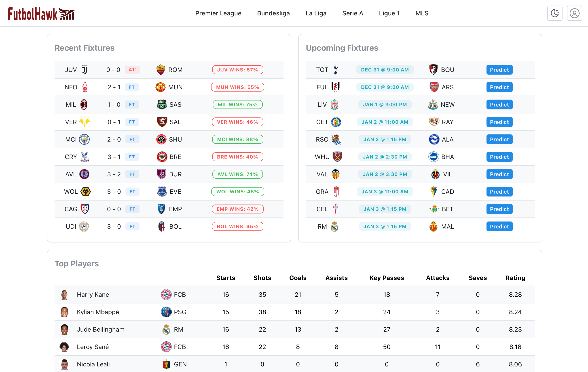Click the Rating column header
Screen dimensions: 588x372
point(515,278)
